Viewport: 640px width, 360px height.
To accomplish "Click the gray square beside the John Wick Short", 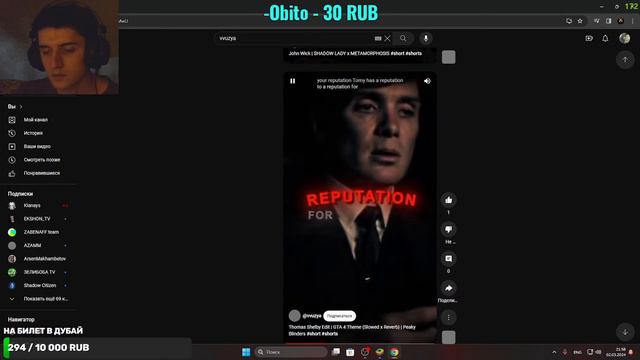I will click(449, 57).
